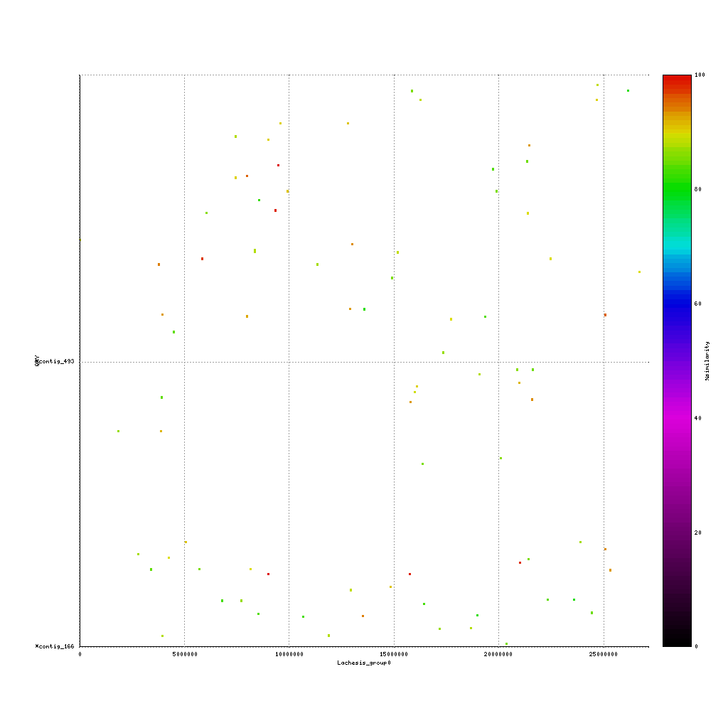Click the red alignment dot in the bottom cluster

(268, 574)
